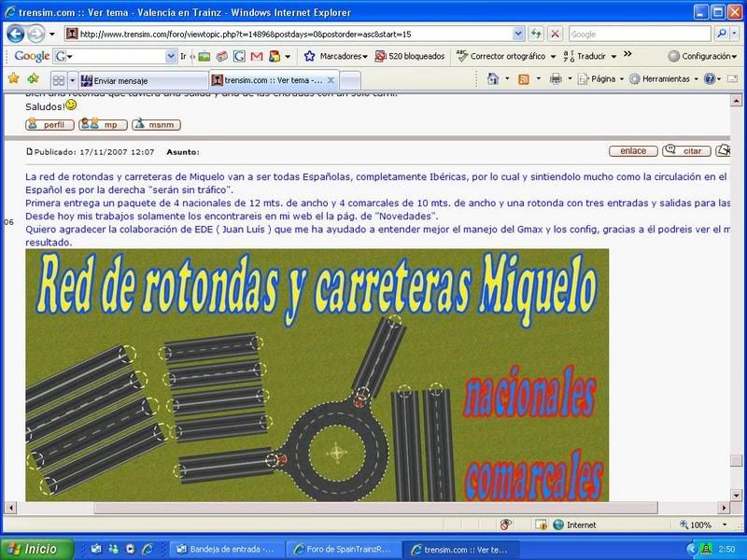This screenshot has height=560, width=747.
Task: Switch to 'Bandeja de entrada' taskbar window
Action: click(227, 550)
